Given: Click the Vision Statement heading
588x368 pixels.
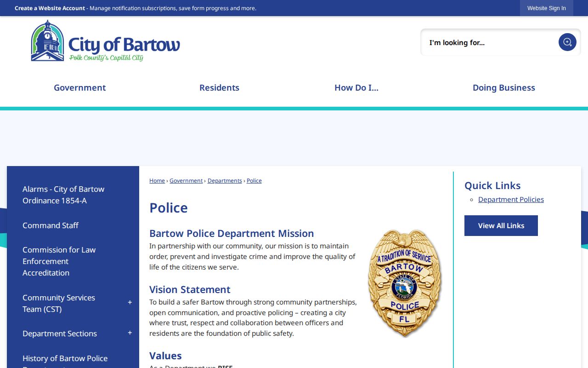Looking at the screenshot, I should coord(190,289).
